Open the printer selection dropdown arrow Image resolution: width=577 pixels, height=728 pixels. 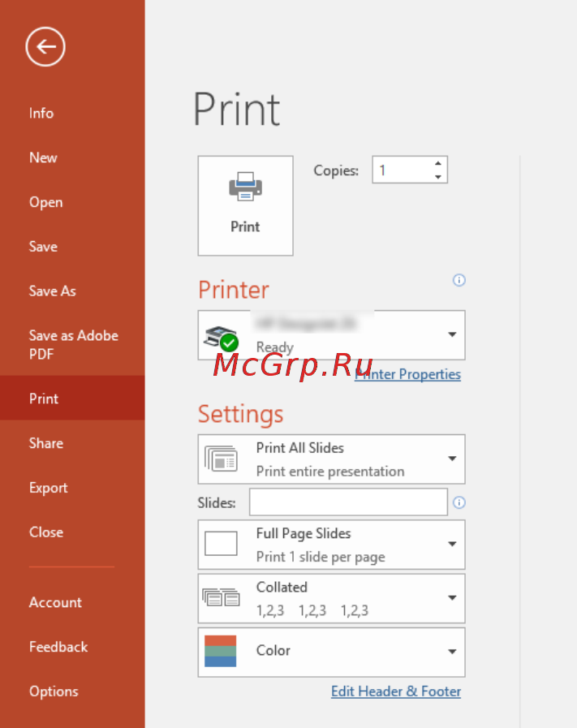452,334
